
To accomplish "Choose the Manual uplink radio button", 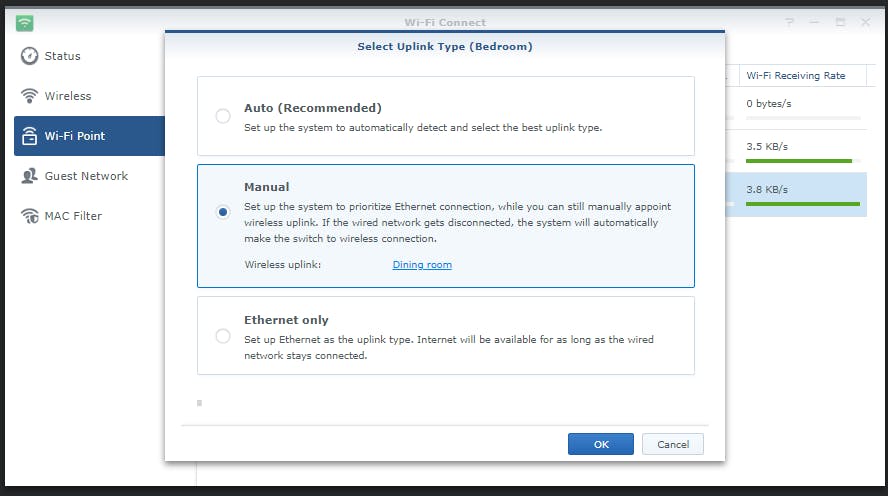I will 223,212.
